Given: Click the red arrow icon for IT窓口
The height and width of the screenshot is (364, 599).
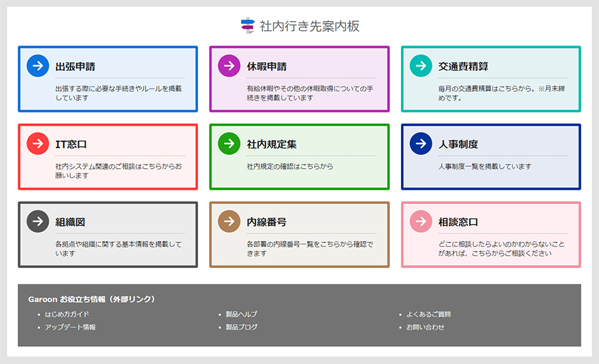Looking at the screenshot, I should [x=38, y=144].
